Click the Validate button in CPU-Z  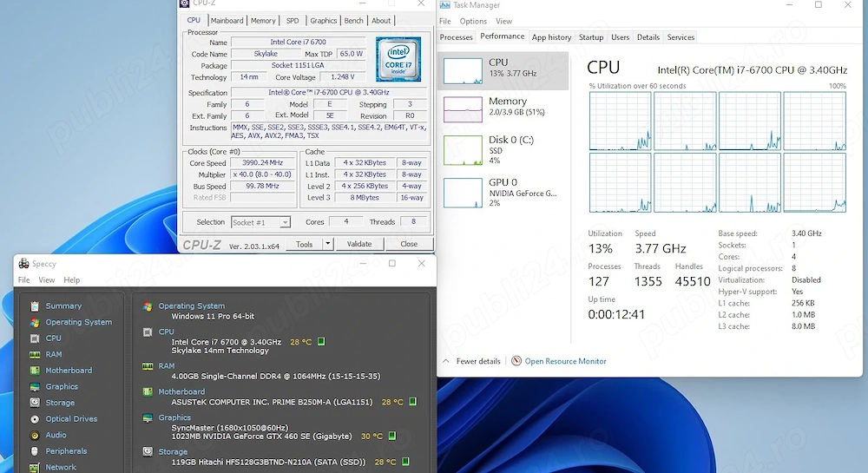coord(359,244)
